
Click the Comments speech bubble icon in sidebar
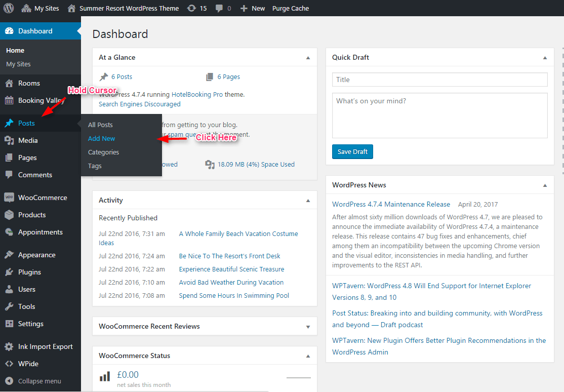(9, 175)
